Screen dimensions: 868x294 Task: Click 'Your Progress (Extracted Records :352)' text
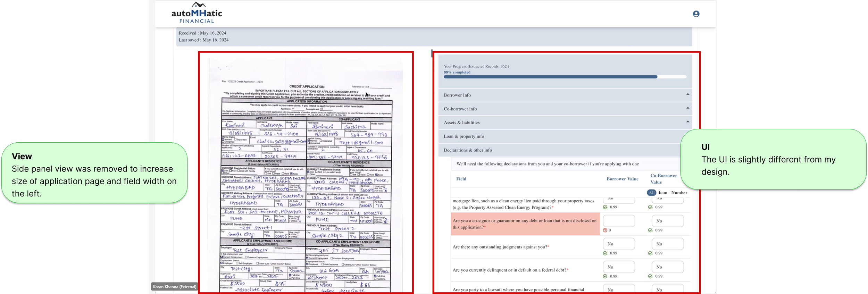476,66
